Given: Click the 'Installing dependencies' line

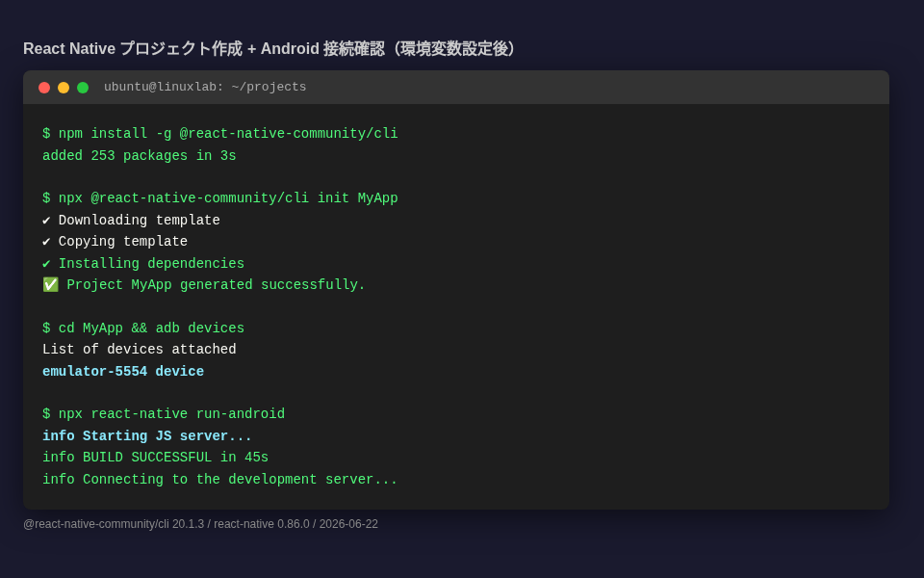Looking at the screenshot, I should (143, 263).
